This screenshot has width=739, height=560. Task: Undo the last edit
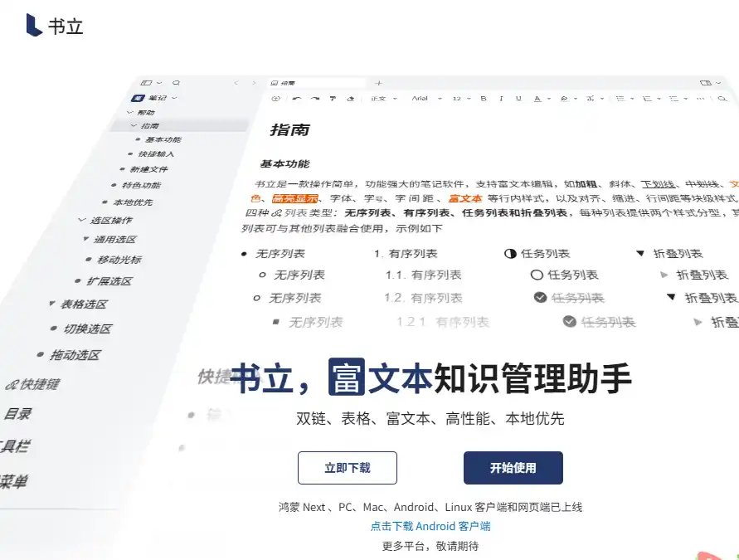[296, 99]
